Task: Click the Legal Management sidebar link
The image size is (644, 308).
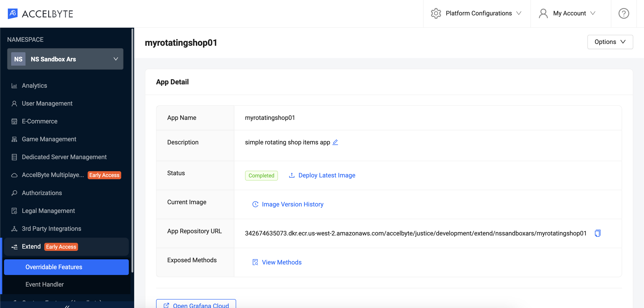Action: [48, 210]
